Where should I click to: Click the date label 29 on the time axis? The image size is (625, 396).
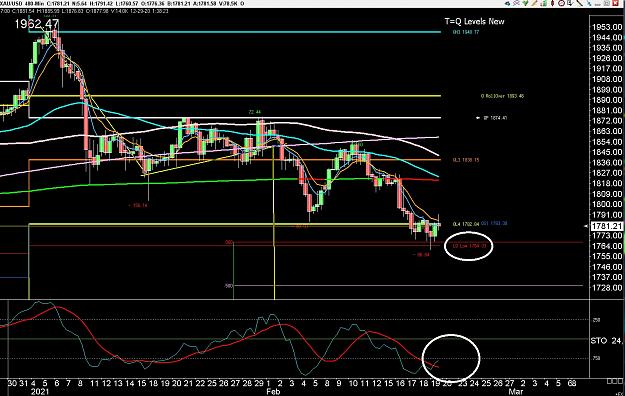click(259, 383)
